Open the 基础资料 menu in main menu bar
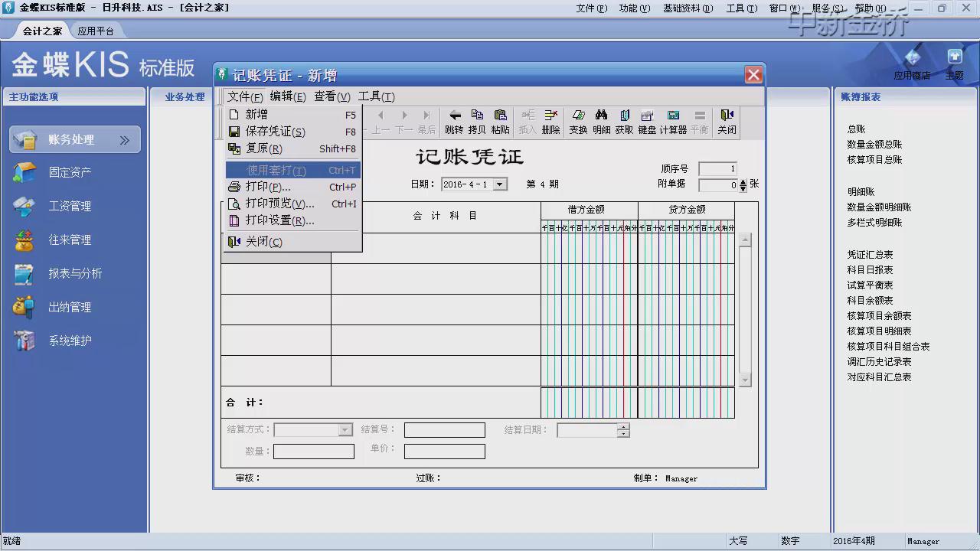This screenshot has height=551, width=980. pos(688,8)
